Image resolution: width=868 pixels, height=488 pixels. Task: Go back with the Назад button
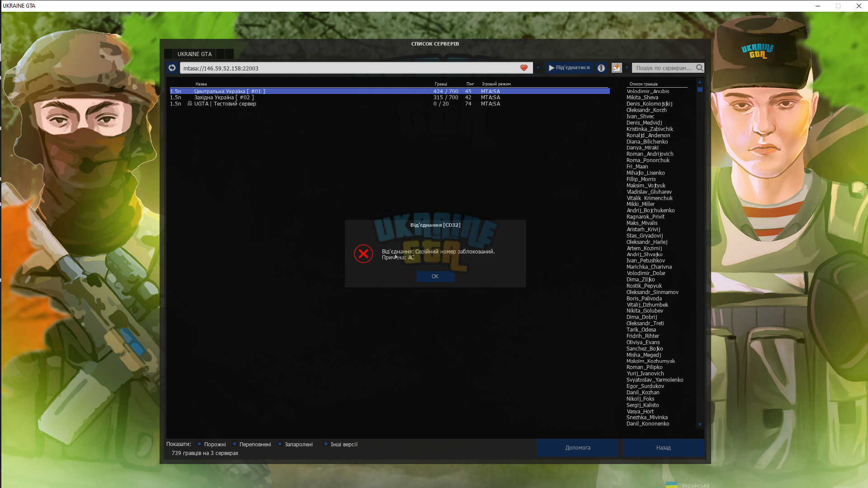pyautogui.click(x=663, y=448)
